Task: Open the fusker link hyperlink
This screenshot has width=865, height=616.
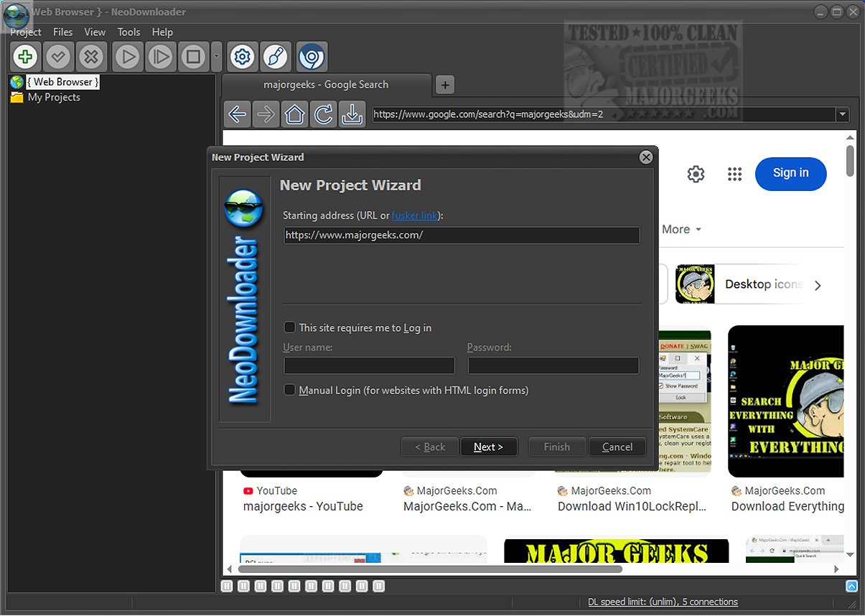Action: coord(415,215)
